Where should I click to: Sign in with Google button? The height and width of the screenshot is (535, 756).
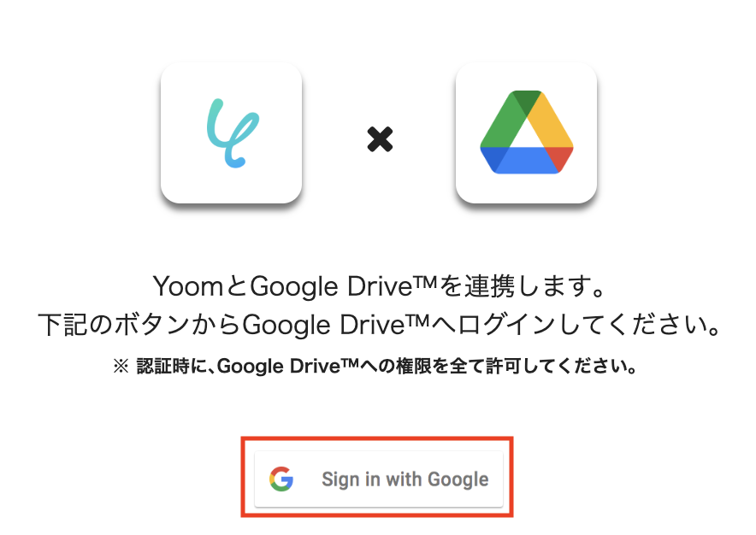379,479
